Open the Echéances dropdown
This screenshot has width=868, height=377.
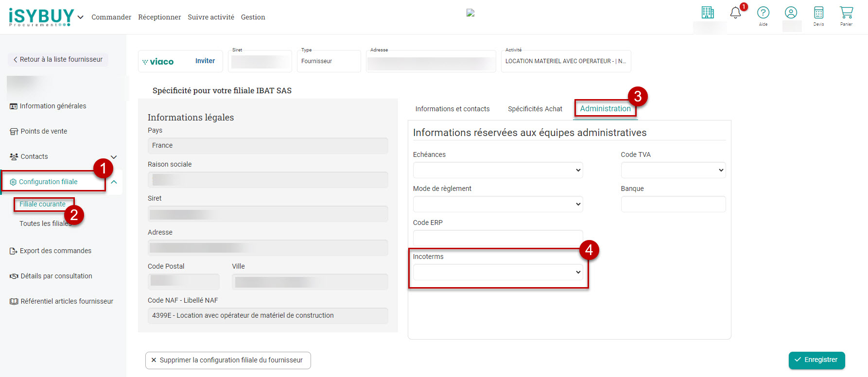coord(498,170)
